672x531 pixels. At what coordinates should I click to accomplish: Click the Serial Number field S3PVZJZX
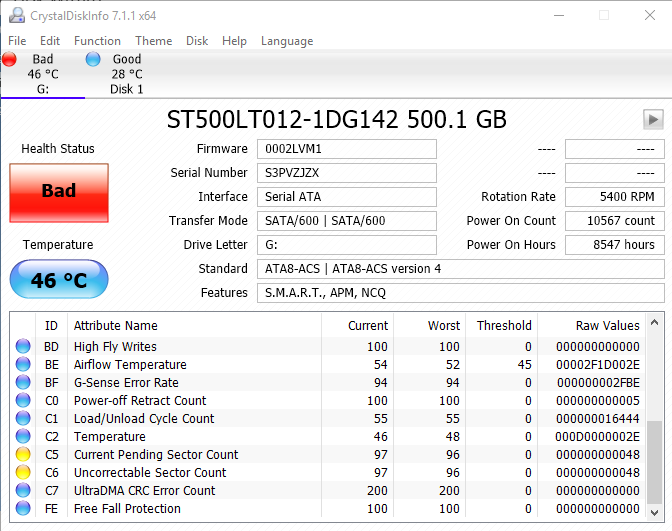tap(347, 173)
